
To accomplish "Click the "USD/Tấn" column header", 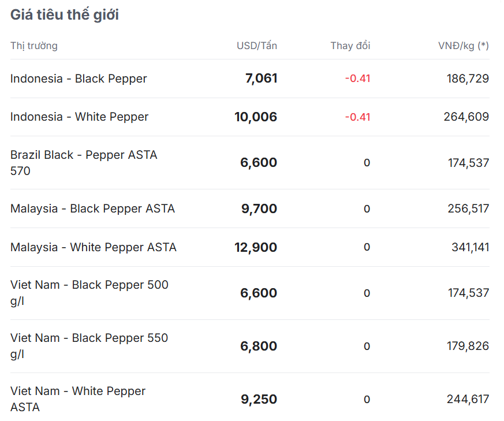I will tap(256, 46).
